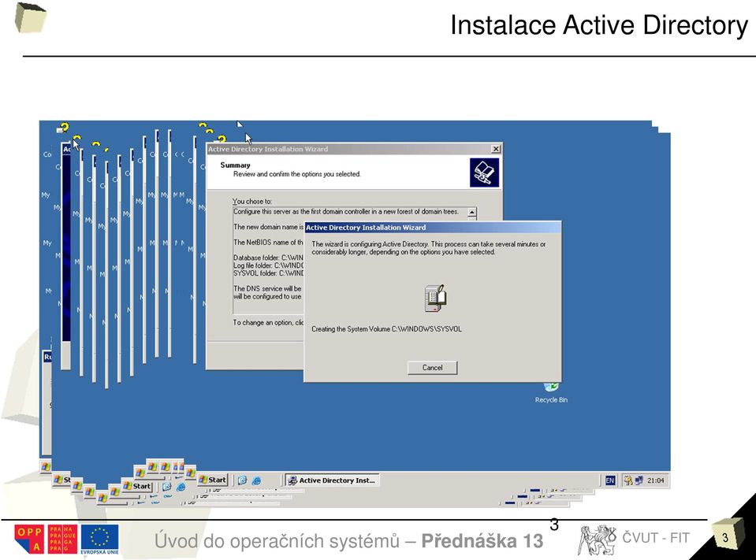The height and width of the screenshot is (560, 756).
Task: Click Show Desktop icon left of Active Directory taskbar button
Action: (243, 480)
